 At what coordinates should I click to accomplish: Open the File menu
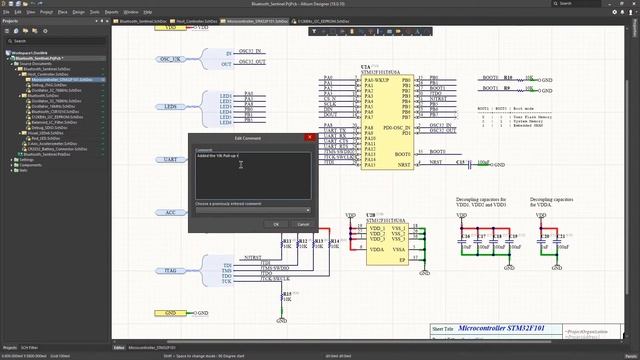(6, 12)
